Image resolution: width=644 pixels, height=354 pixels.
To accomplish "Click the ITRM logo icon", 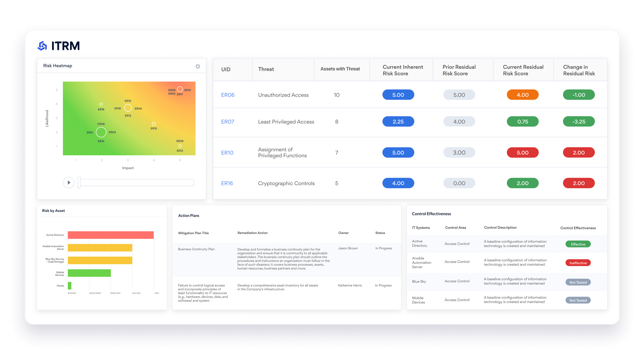I will tap(42, 46).
